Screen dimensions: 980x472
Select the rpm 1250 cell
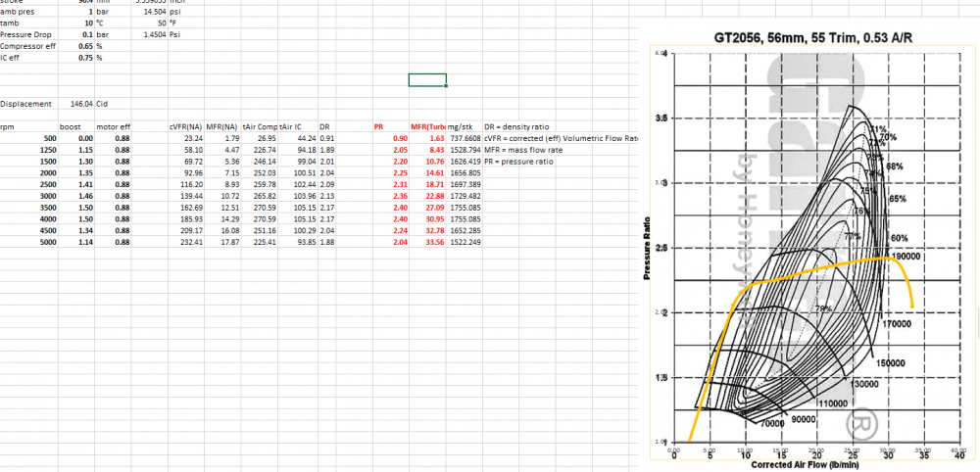29,150
